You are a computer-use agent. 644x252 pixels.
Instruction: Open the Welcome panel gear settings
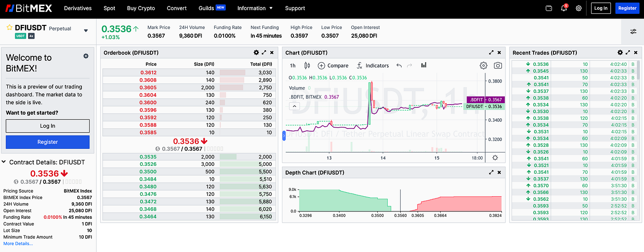click(x=86, y=56)
